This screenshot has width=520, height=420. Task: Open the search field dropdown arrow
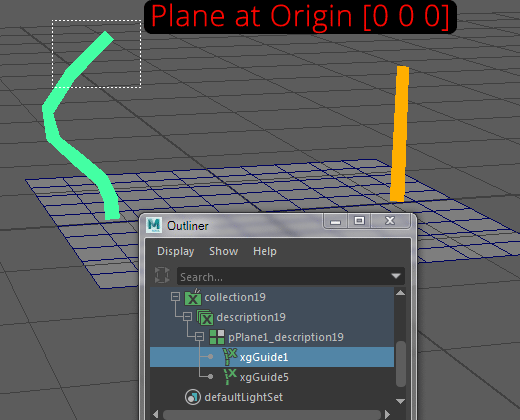(396, 276)
